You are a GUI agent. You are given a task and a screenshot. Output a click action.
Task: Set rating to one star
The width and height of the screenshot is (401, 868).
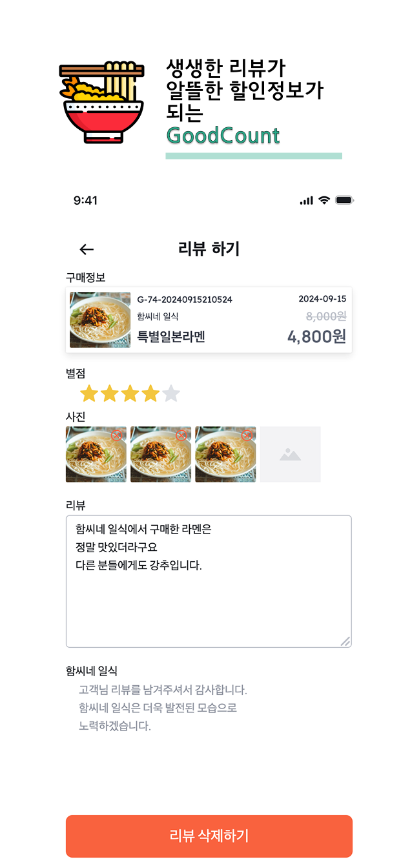(x=89, y=393)
